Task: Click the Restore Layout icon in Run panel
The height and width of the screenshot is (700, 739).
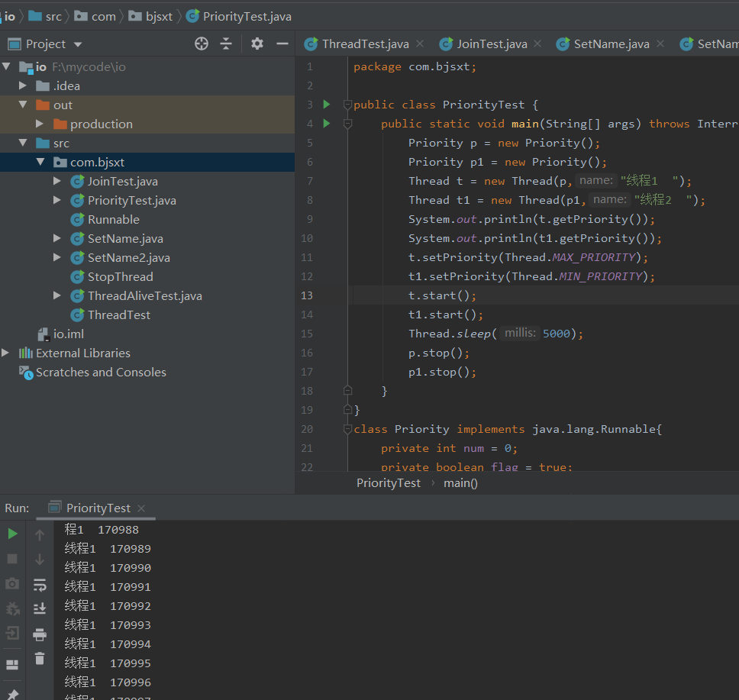Action: coord(12,665)
